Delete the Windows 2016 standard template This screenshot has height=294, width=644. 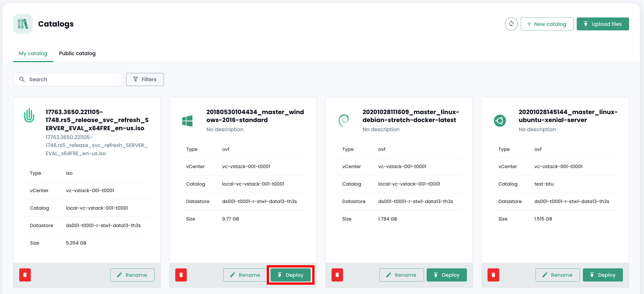(181, 275)
